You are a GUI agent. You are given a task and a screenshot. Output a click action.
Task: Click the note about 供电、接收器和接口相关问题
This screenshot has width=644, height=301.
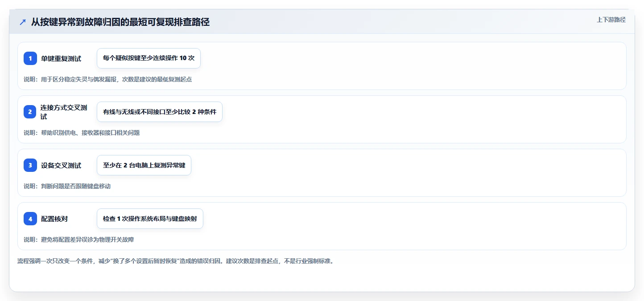(82, 133)
